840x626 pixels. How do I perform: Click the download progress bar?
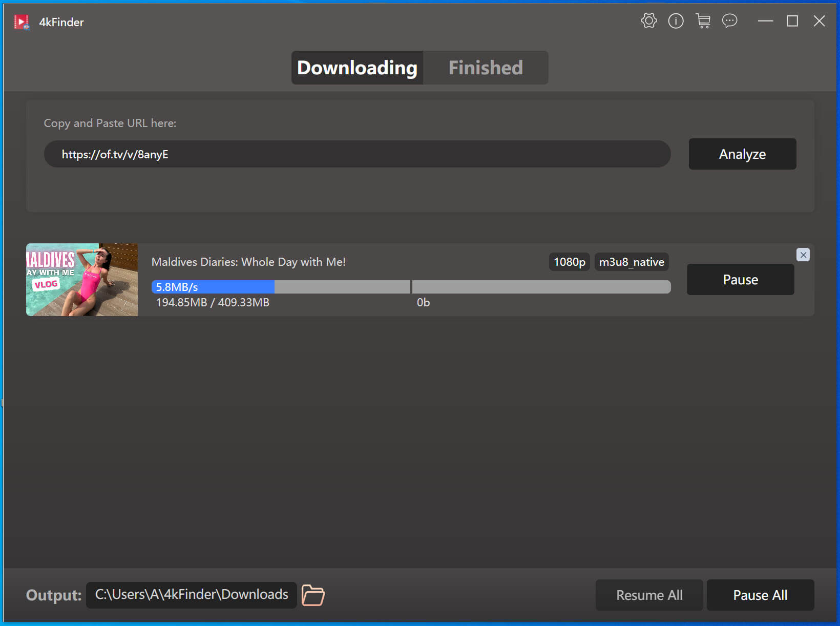[411, 287]
